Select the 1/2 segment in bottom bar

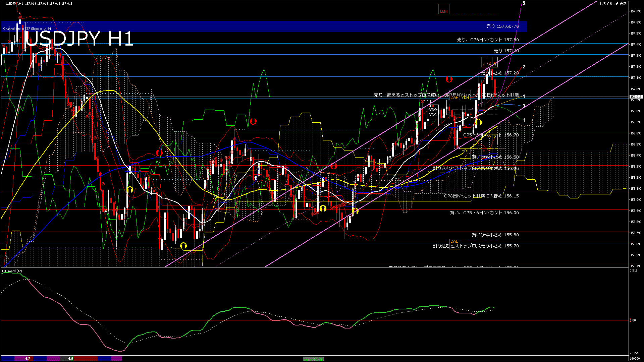(28, 359)
